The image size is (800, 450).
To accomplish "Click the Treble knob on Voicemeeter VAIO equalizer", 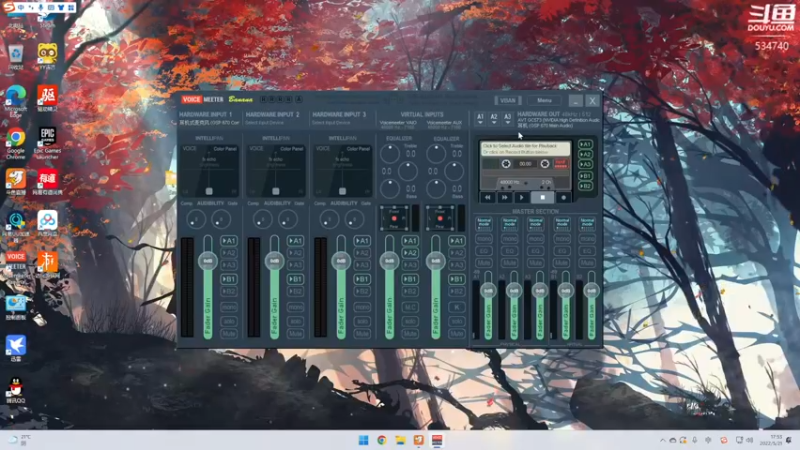I will click(390, 154).
